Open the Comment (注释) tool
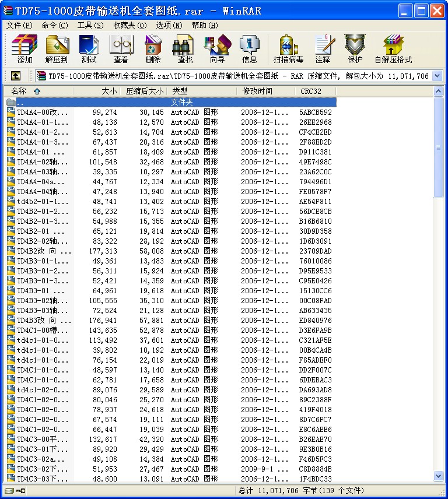The height and width of the screenshot is (499, 448). tap(323, 48)
